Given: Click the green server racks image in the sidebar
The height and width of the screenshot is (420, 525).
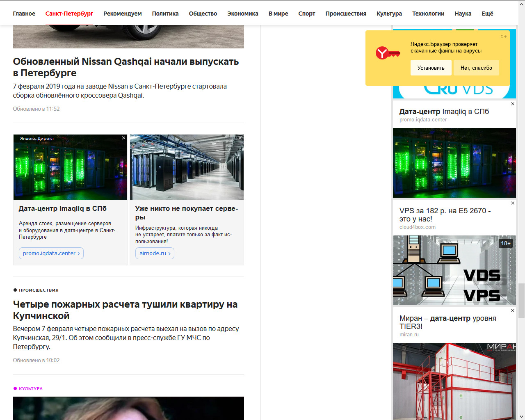Looking at the screenshot, I should click(x=454, y=163).
